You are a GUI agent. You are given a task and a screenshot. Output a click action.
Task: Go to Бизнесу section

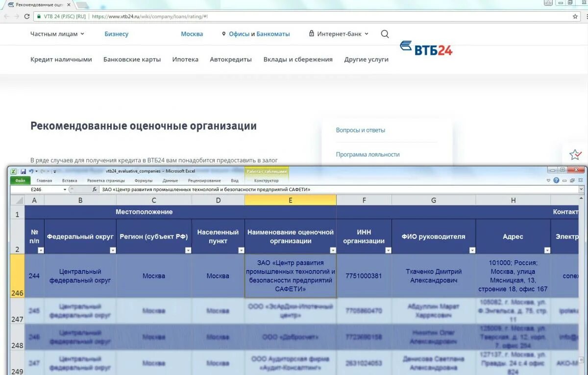coord(116,34)
